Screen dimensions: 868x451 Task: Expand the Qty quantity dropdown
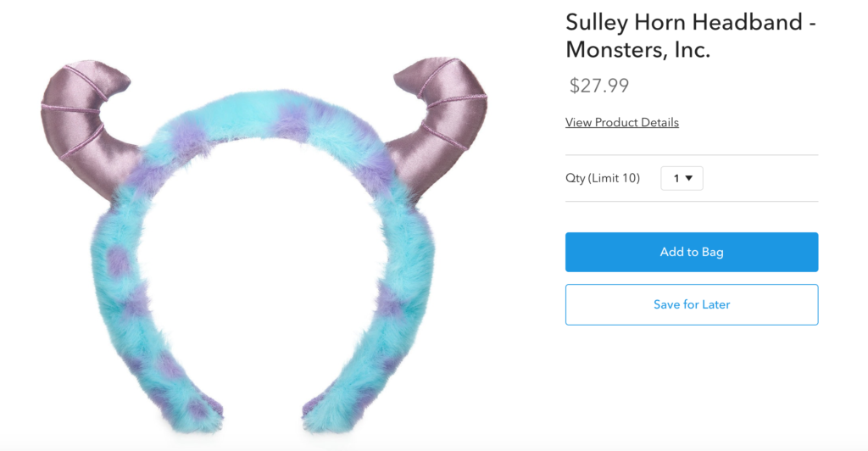tap(682, 178)
